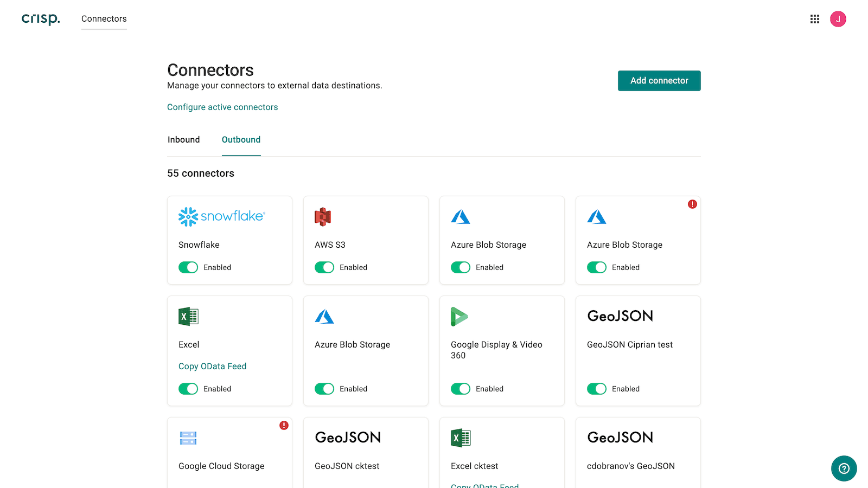Turn off GeoJSON Ciprian test connector
This screenshot has width=868, height=488.
pyautogui.click(x=596, y=389)
